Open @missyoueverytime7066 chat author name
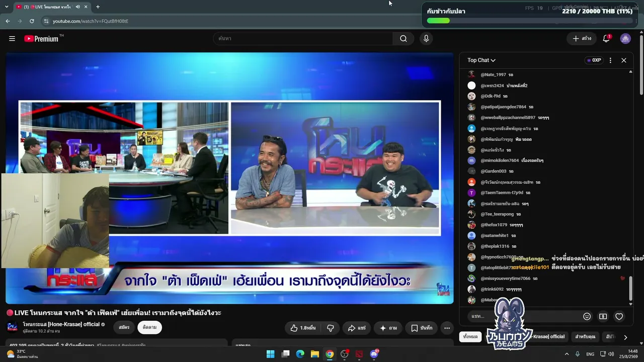The image size is (644, 362). click(505, 279)
